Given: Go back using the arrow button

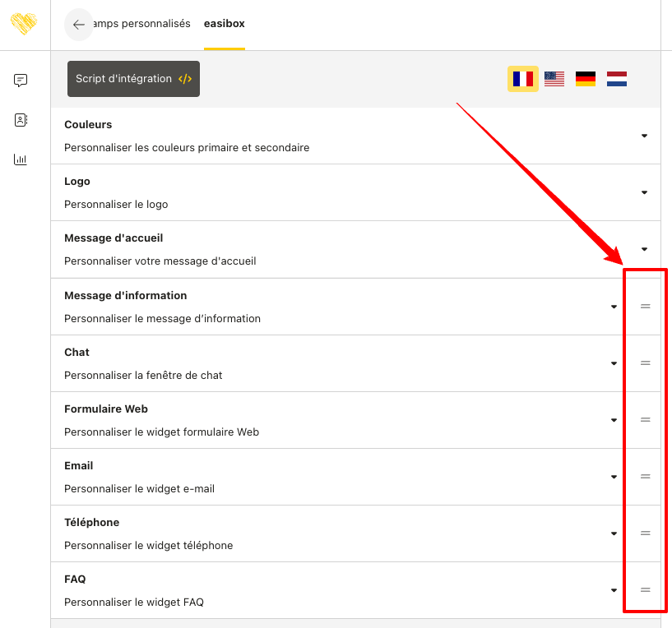Looking at the screenshot, I should 79,25.
